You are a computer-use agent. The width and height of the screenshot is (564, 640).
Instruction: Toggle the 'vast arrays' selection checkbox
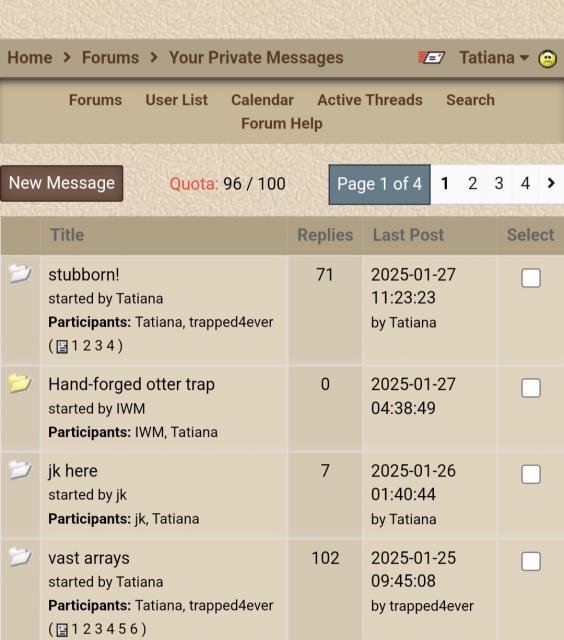click(x=531, y=562)
